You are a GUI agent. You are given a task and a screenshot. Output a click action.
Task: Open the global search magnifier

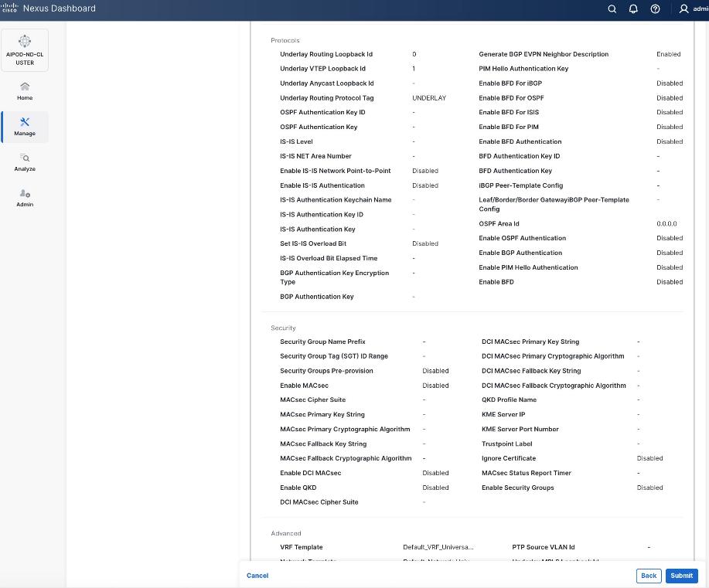(612, 8)
